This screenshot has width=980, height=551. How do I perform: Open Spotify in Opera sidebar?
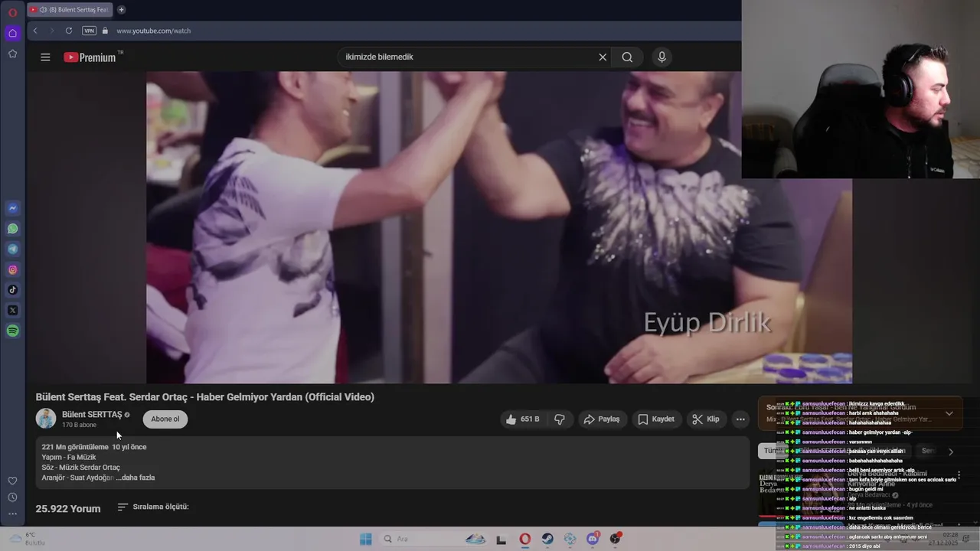click(x=13, y=331)
